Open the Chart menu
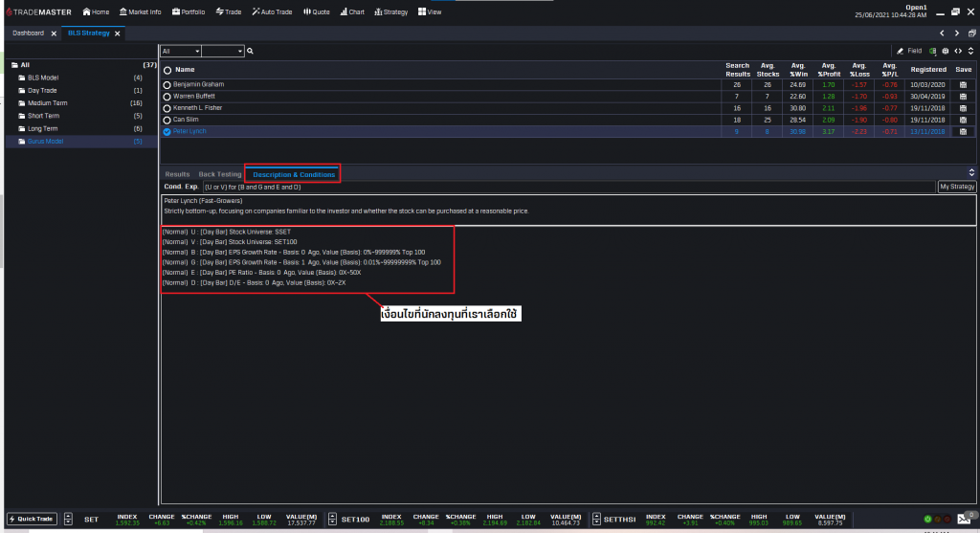Viewport: 980px width, 533px height. [x=352, y=11]
